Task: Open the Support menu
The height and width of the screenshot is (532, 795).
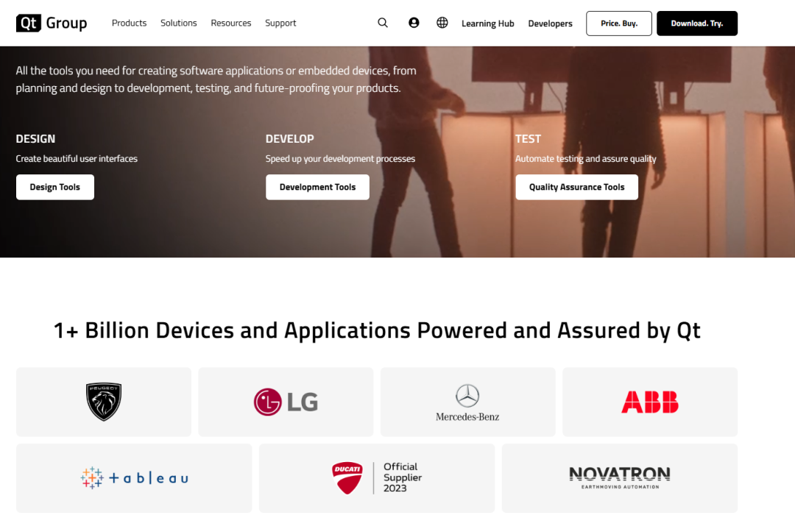Action: tap(280, 24)
